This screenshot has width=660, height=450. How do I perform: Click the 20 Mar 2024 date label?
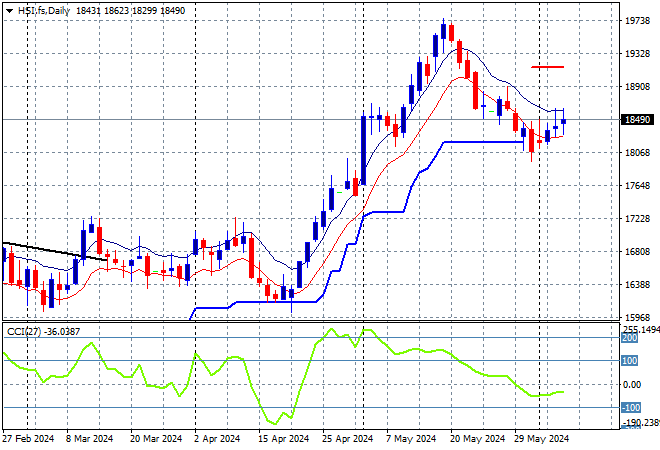(x=154, y=439)
